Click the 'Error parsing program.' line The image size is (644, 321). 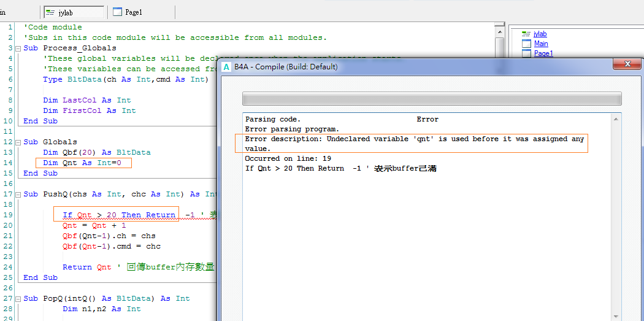tap(292, 129)
